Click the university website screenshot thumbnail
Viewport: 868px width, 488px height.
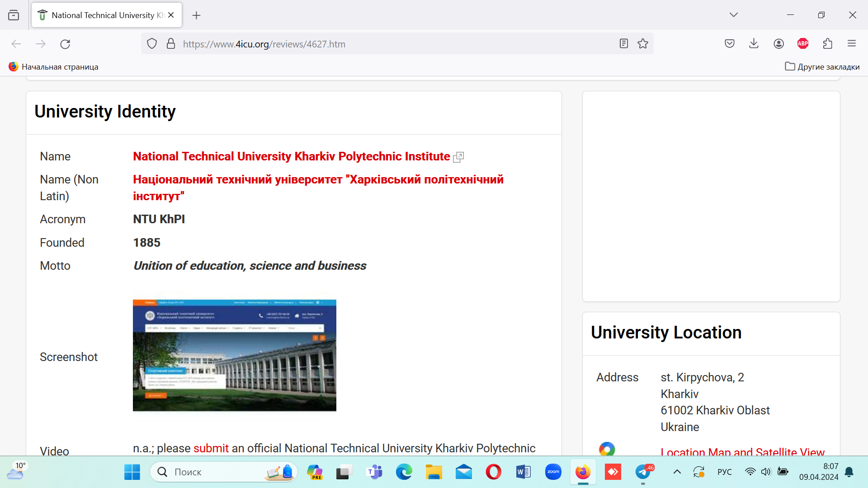(235, 355)
